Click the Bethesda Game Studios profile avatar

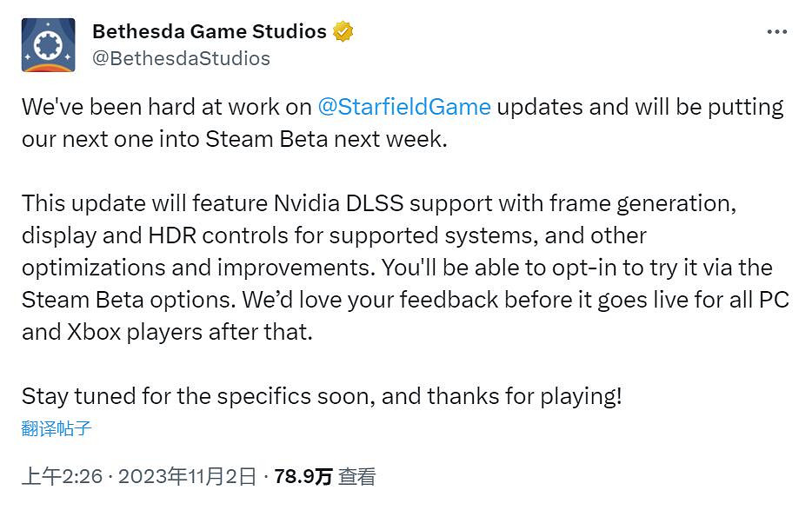pyautogui.click(x=48, y=45)
